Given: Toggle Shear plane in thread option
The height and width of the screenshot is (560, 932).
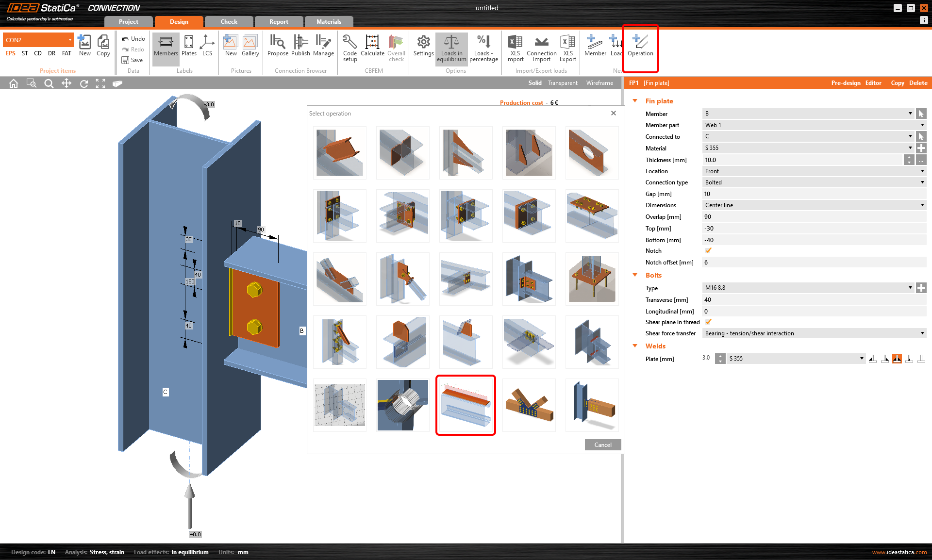Looking at the screenshot, I should (x=708, y=322).
